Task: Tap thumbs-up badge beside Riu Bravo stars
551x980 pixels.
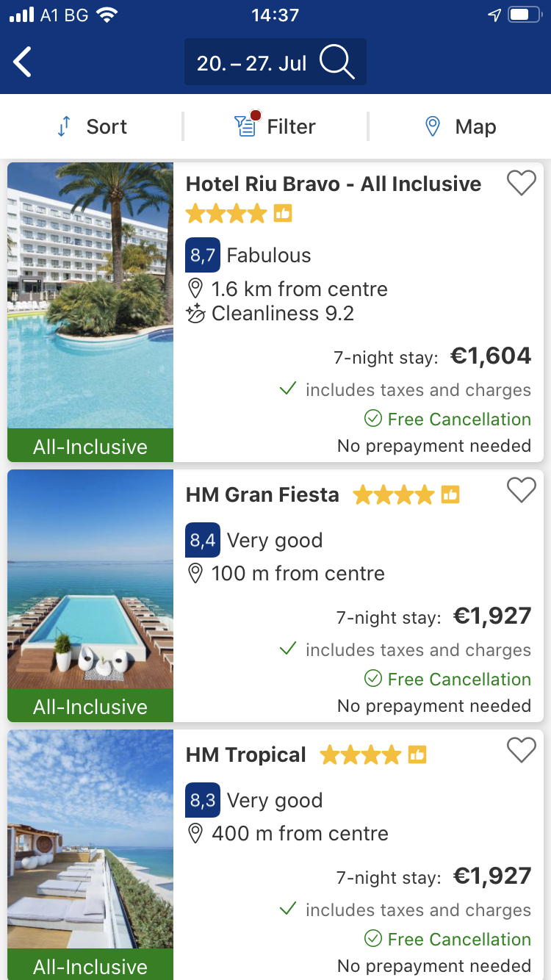Action: [283, 214]
